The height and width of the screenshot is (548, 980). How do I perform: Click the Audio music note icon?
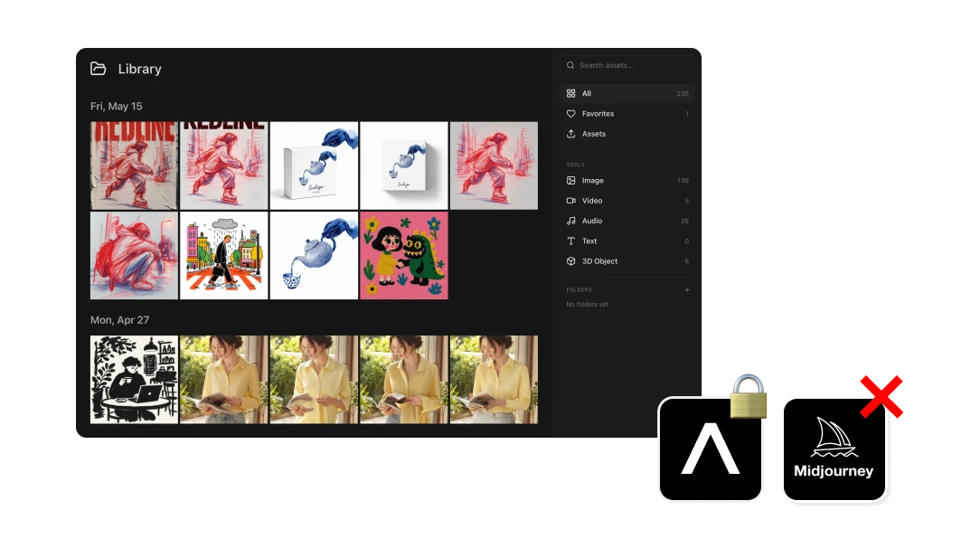tap(570, 221)
